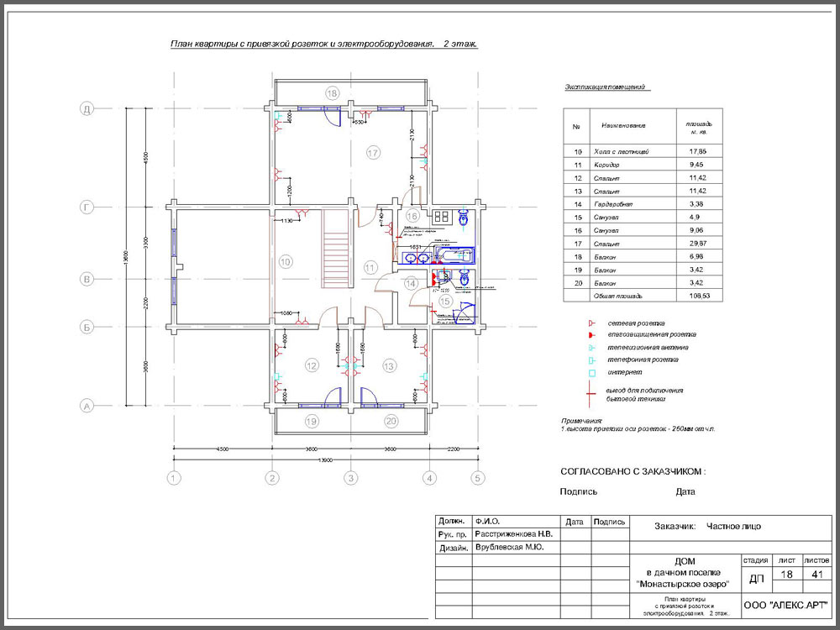The width and height of the screenshot is (840, 630).
Task: Click room number circle 12
Action: click(x=312, y=366)
